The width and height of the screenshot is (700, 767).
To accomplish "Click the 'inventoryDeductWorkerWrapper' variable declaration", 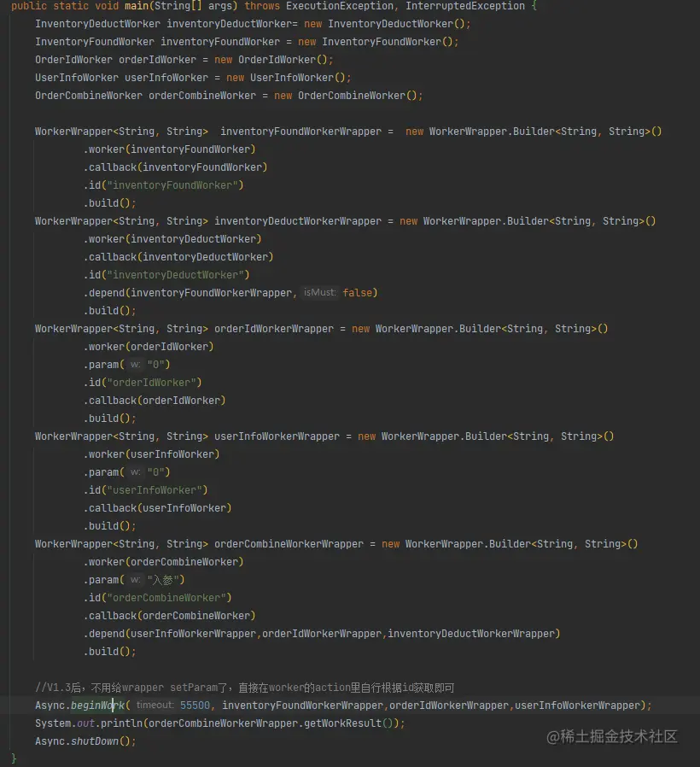I will pyautogui.click(x=298, y=221).
